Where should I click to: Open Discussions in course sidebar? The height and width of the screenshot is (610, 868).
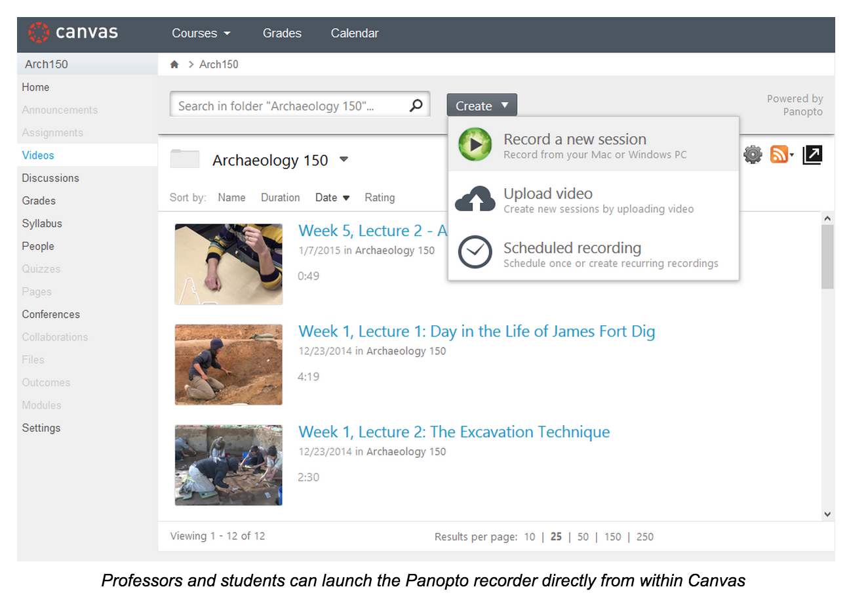(x=50, y=178)
